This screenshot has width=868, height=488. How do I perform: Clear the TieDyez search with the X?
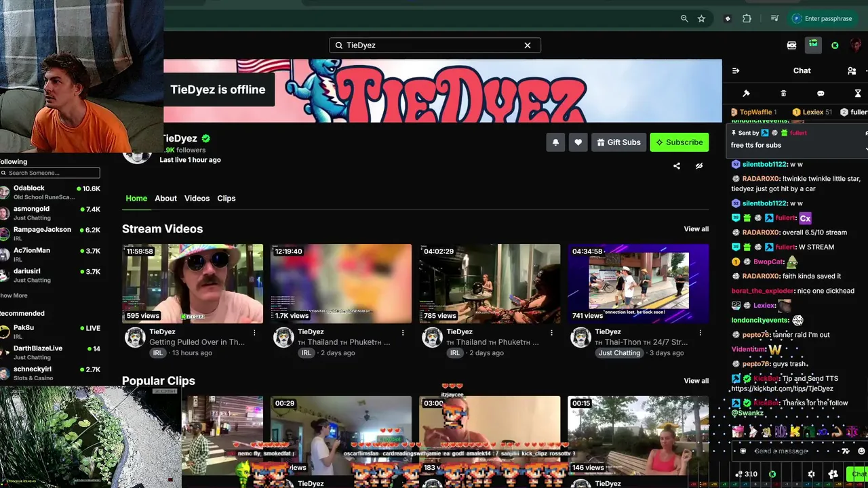click(x=528, y=45)
